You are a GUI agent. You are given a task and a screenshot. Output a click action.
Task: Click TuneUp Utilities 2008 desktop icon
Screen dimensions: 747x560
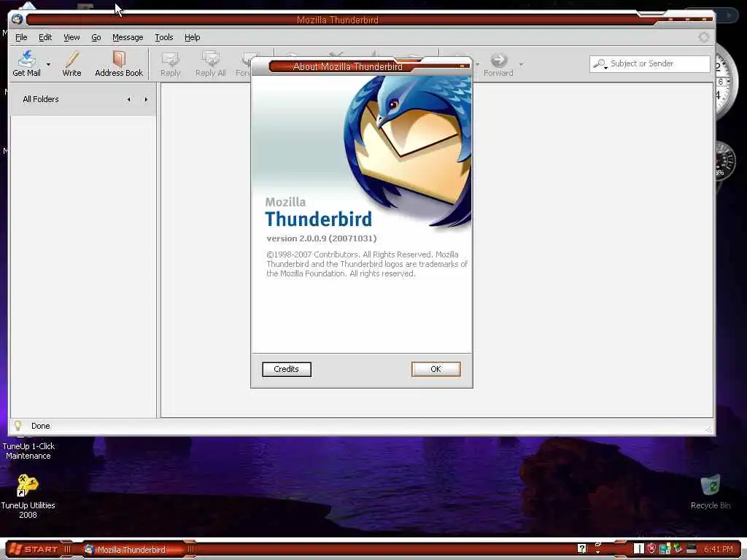(x=28, y=496)
